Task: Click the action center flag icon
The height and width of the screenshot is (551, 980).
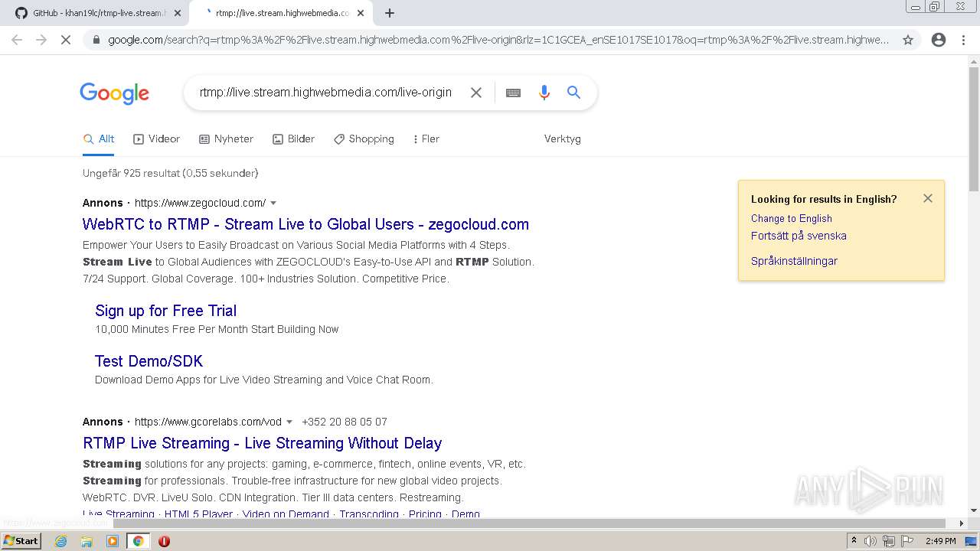Action: [x=906, y=541]
